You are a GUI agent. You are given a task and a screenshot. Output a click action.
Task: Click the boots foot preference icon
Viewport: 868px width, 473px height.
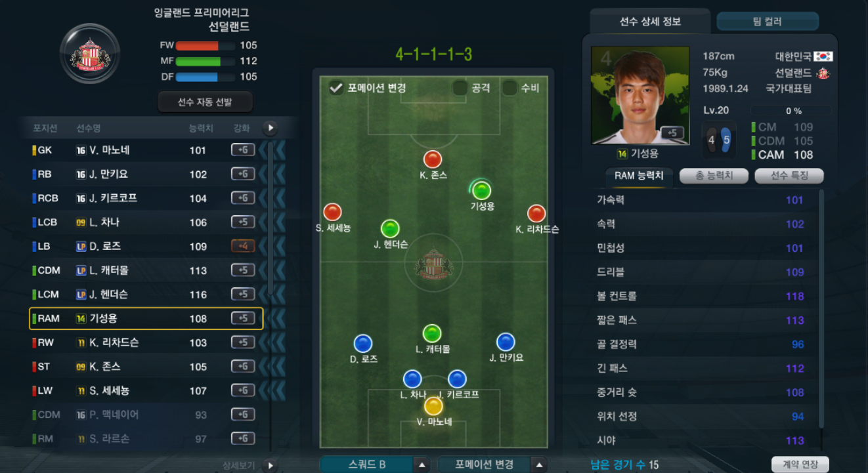coord(718,140)
